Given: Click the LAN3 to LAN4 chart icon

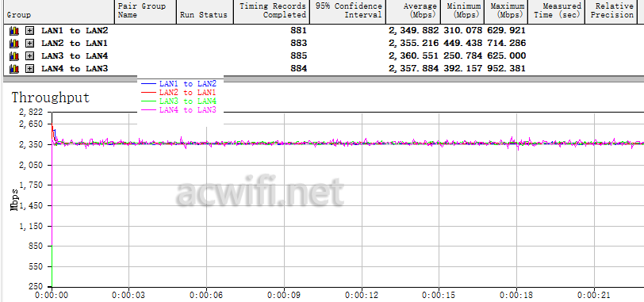Looking at the screenshot, I should point(14,56).
